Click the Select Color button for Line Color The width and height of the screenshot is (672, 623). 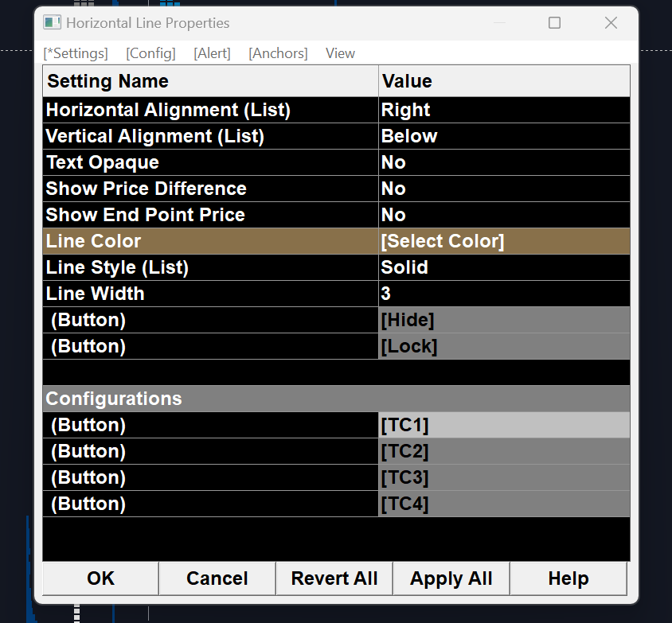(503, 241)
